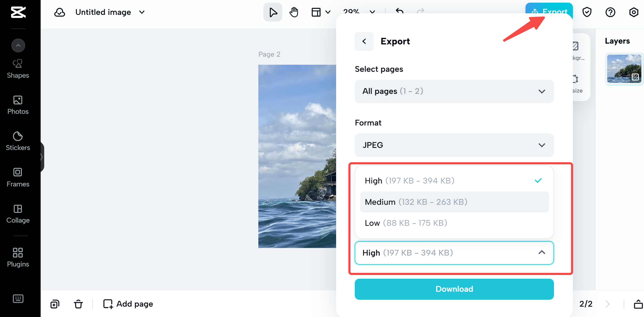Screen dimensions: 644x317
Task: Change the JPEG format dropdown
Action: click(454, 145)
